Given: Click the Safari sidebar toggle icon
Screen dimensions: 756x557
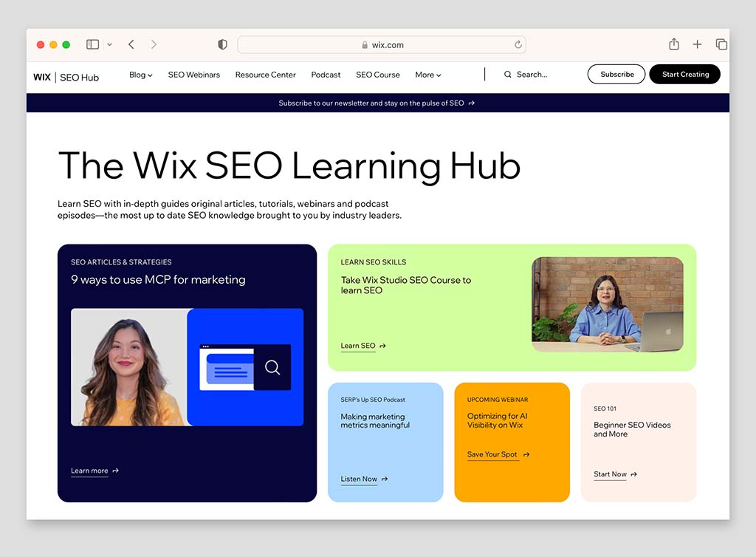Looking at the screenshot, I should [x=92, y=44].
